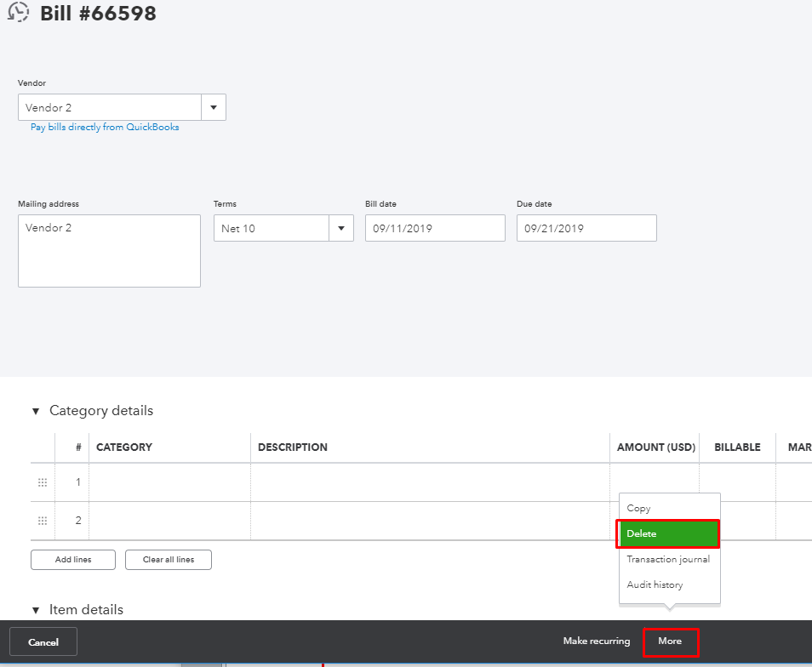Click the Bill #66598 title

(98, 14)
